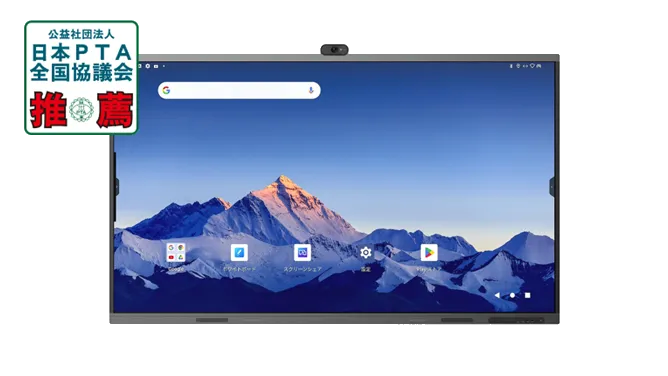Click the YouTube icon in Google folder
This screenshot has height=376, width=668.
click(x=171, y=257)
